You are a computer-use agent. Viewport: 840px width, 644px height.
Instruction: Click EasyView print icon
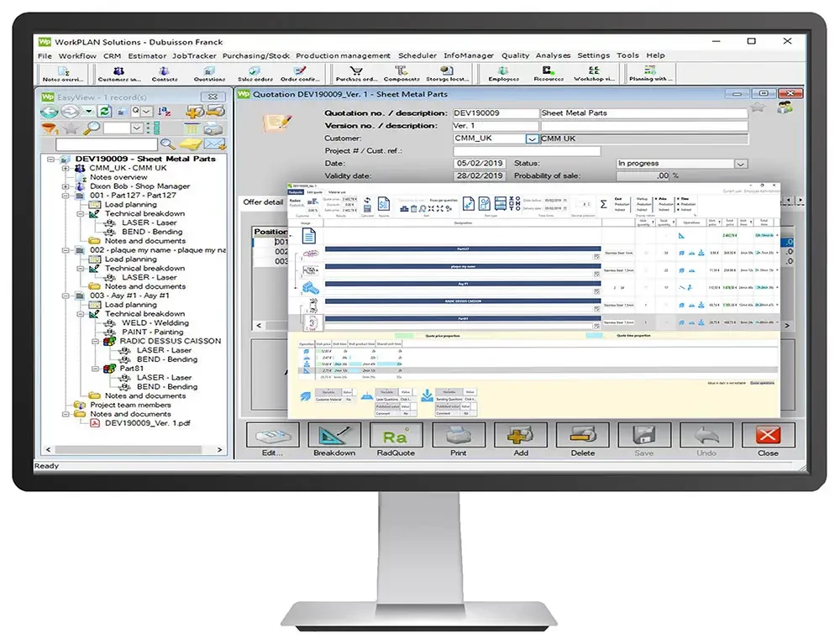(x=213, y=128)
